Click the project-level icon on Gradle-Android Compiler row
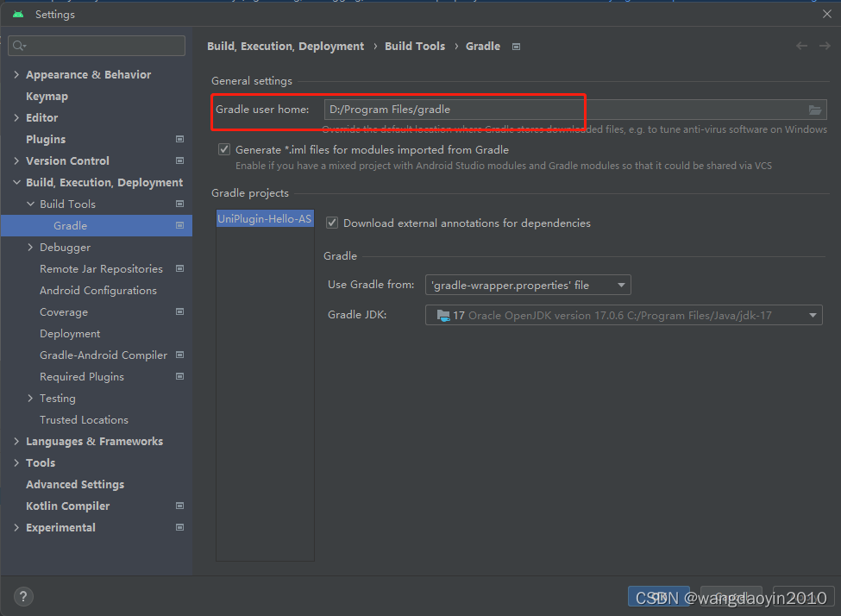 tap(179, 355)
